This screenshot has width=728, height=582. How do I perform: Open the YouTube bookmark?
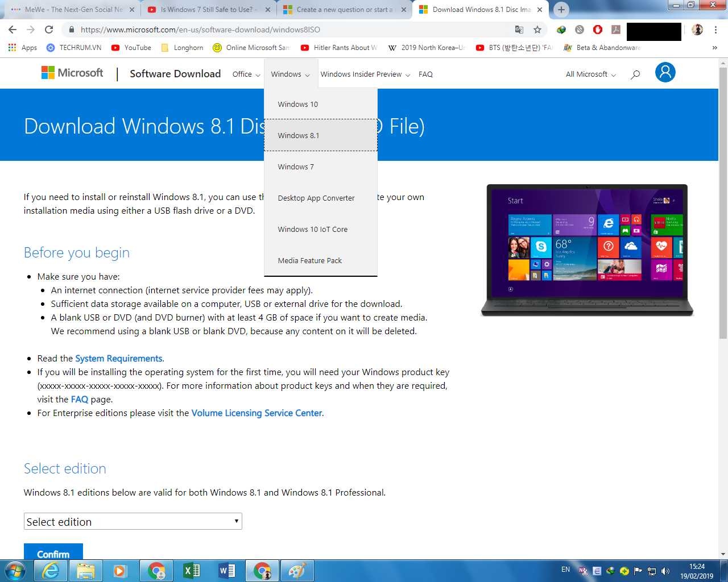pyautogui.click(x=131, y=48)
